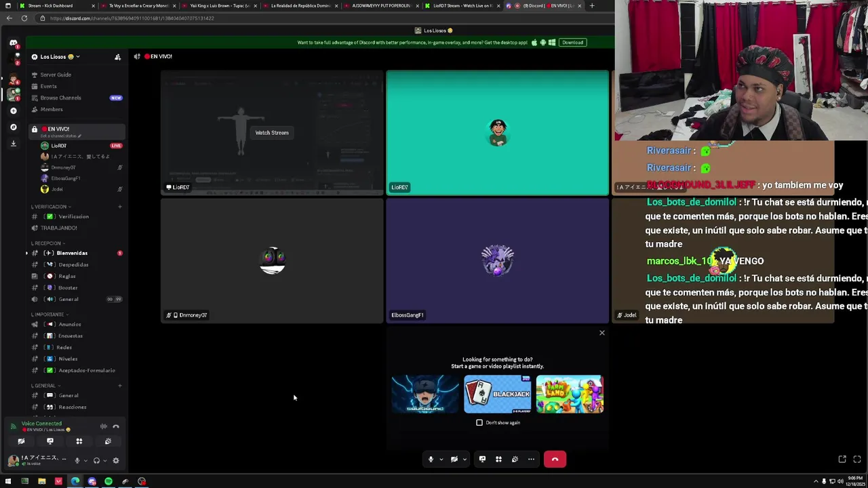Select the ElbossGangF1 participant tile
Viewport: 868px width, 488px height.
[497, 260]
